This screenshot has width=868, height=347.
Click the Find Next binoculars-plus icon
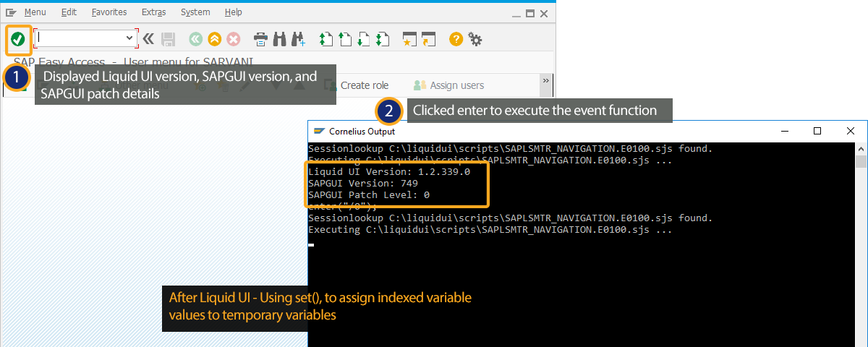(299, 39)
